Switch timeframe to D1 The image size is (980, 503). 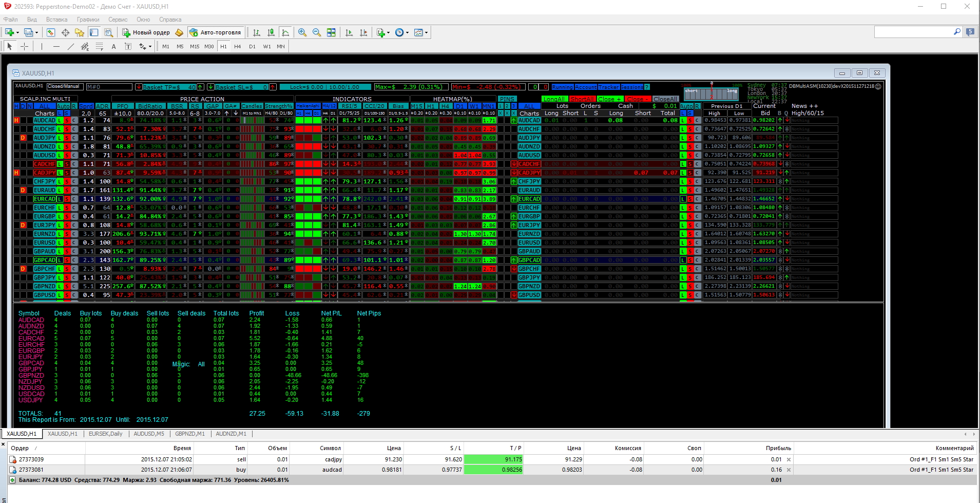point(252,46)
